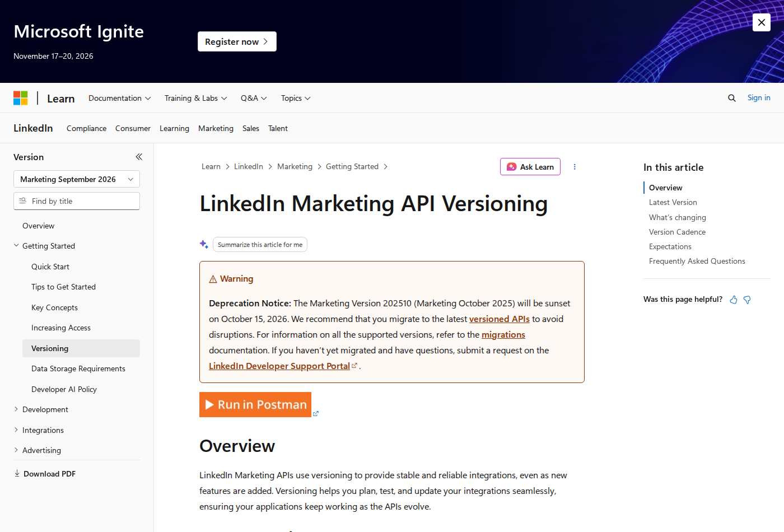Screen dimensions: 784x532
Task: Go to the Marketing tab in LinkedIn nav
Action: pyautogui.click(x=216, y=128)
